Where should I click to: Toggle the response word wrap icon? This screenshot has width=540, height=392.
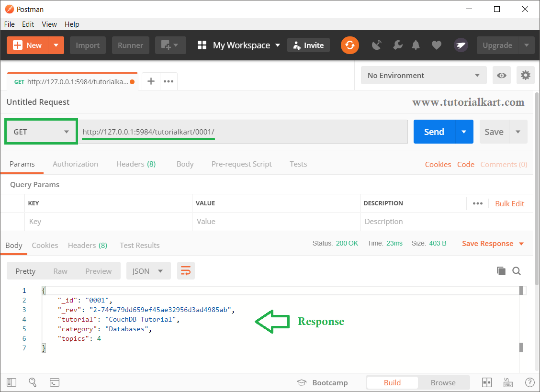tap(186, 271)
